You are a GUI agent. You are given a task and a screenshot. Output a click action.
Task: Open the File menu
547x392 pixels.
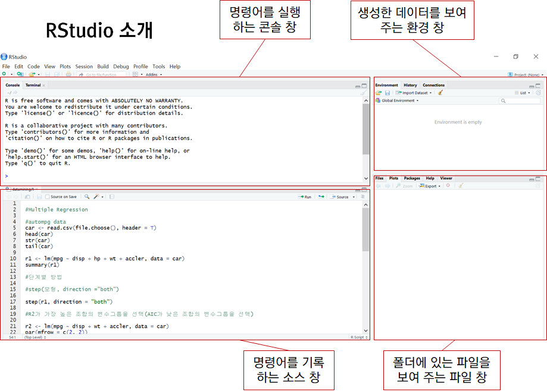[6, 66]
